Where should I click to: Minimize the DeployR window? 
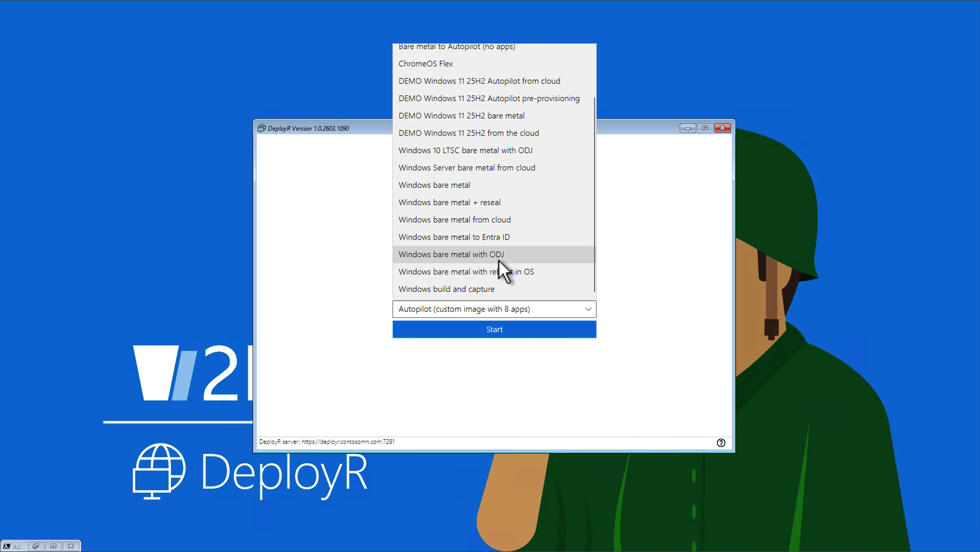click(x=688, y=128)
